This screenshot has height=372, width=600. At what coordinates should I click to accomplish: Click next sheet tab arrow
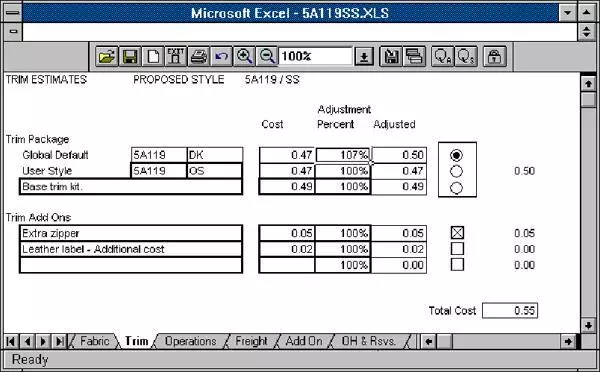click(43, 341)
